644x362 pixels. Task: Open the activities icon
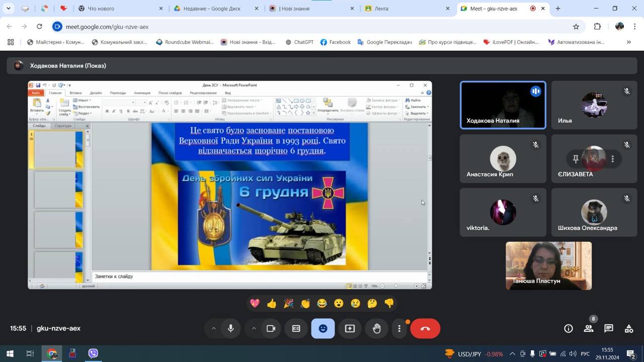tap(629, 328)
